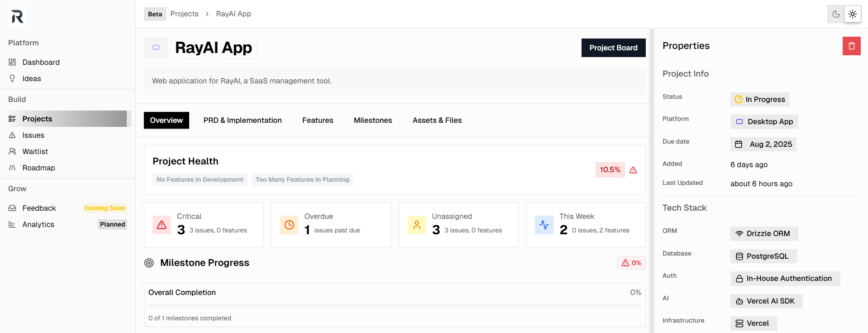Click the Planned badge next to Analytics
868x333 pixels.
tap(112, 224)
